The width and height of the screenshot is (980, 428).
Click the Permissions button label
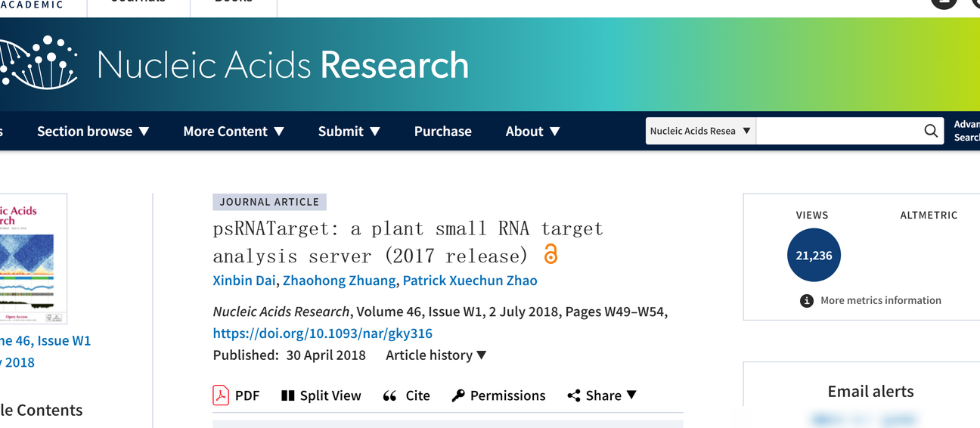507,395
